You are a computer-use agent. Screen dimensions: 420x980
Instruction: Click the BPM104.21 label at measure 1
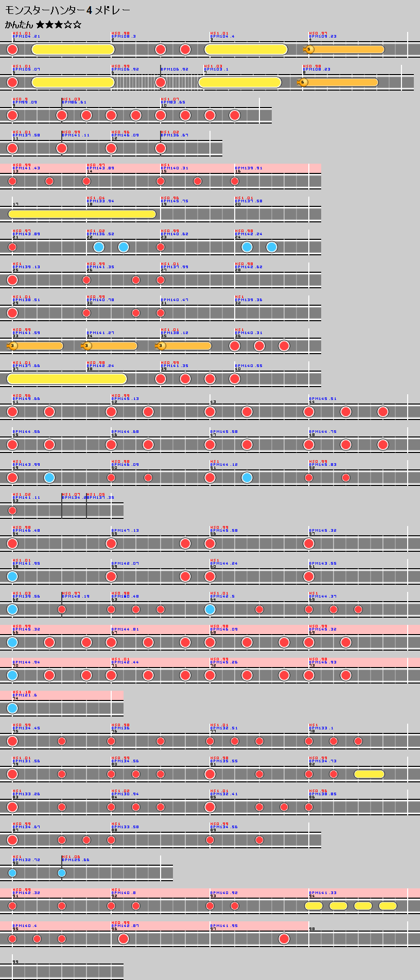pos(26,37)
